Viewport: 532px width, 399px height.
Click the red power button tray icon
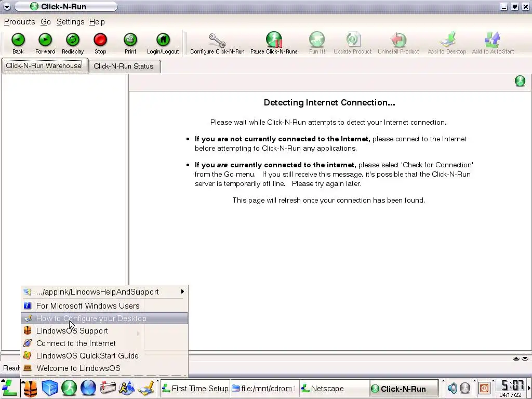[x=484, y=388]
